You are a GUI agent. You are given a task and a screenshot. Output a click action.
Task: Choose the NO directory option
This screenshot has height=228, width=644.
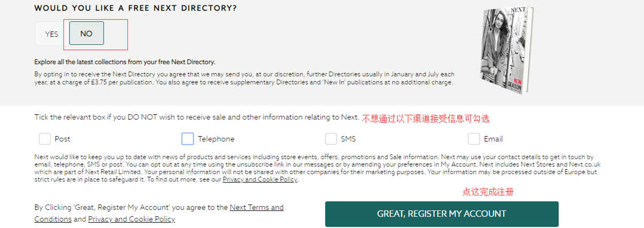point(86,34)
